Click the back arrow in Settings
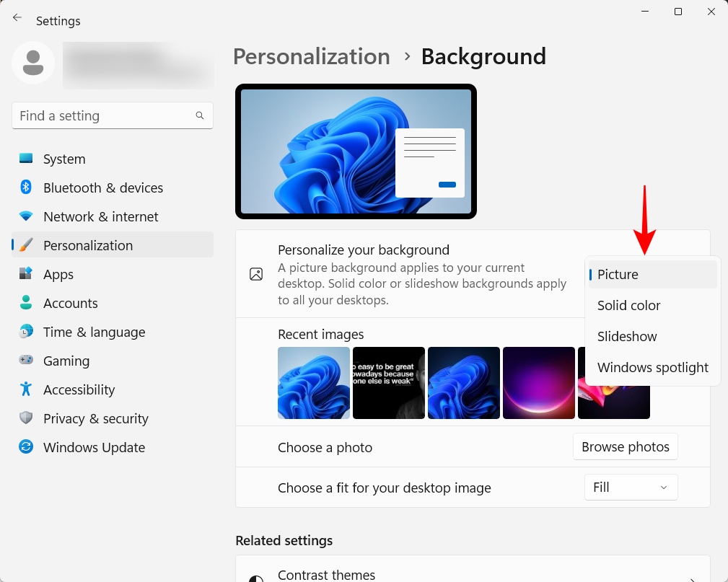This screenshot has height=582, width=728. (17, 17)
